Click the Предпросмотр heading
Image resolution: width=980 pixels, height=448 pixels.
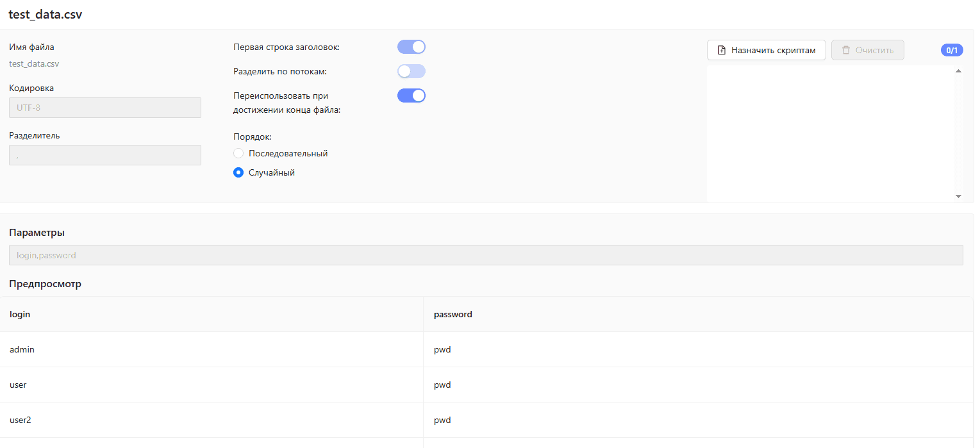point(45,283)
